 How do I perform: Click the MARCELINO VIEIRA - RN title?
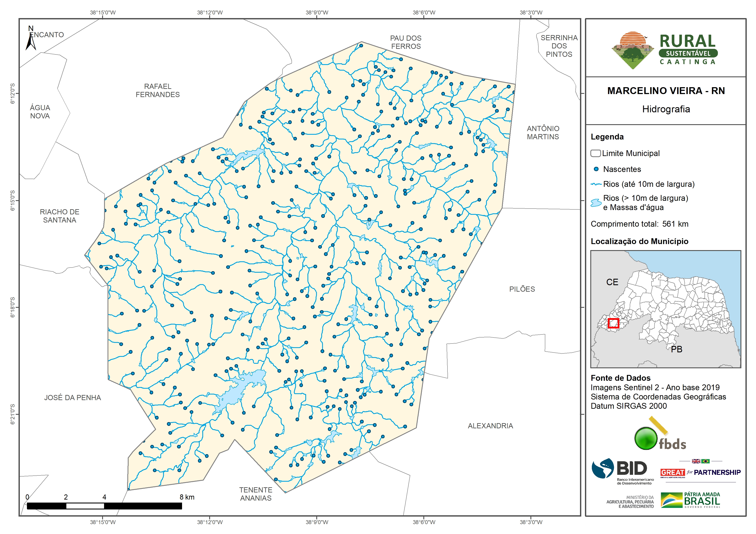pos(666,91)
